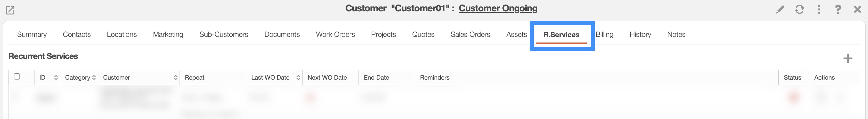The width and height of the screenshot is (868, 119).
Task: Click the Reminders column header
Action: tap(435, 78)
